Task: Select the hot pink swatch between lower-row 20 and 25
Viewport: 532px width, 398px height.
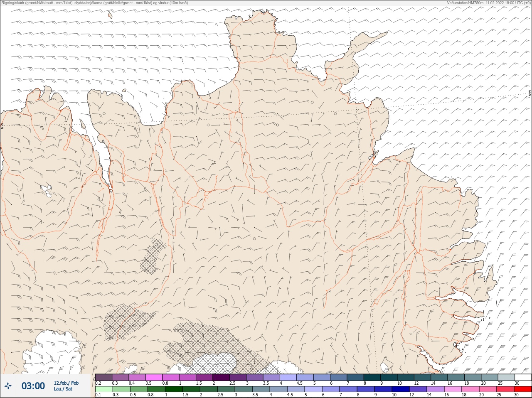Action: 487,389
